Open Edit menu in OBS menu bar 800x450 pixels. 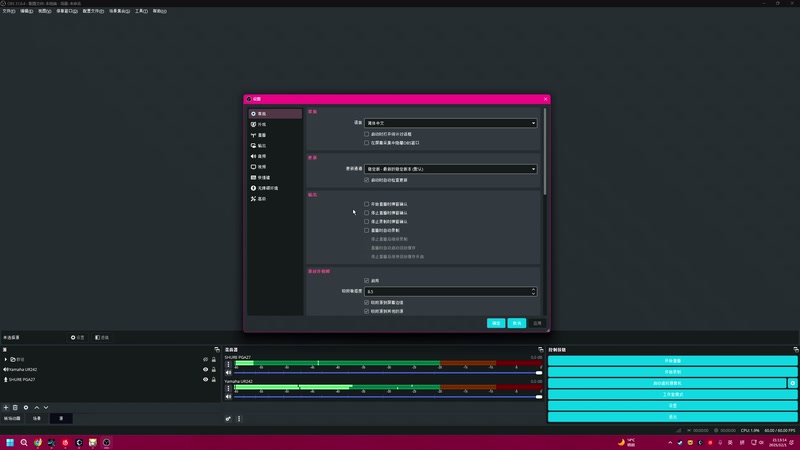27,11
